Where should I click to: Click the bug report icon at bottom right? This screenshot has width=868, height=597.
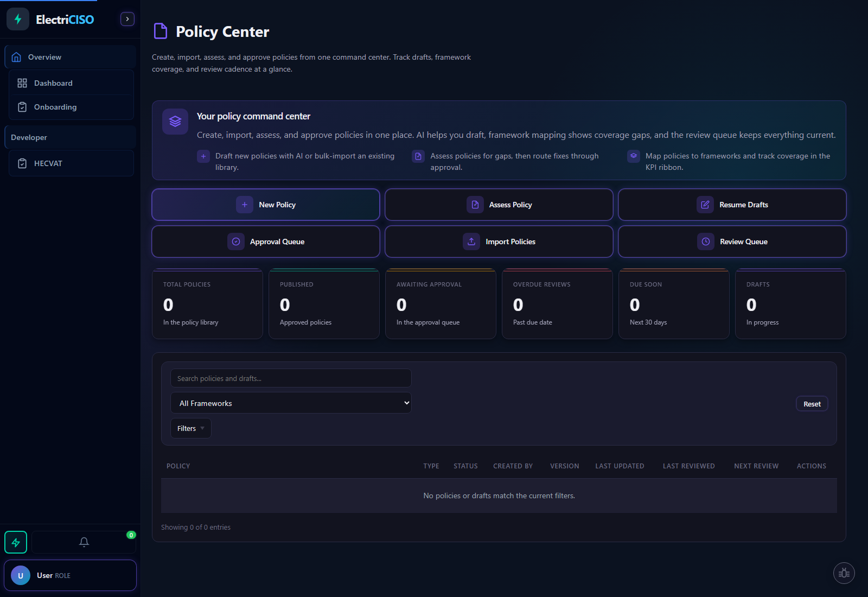844,573
